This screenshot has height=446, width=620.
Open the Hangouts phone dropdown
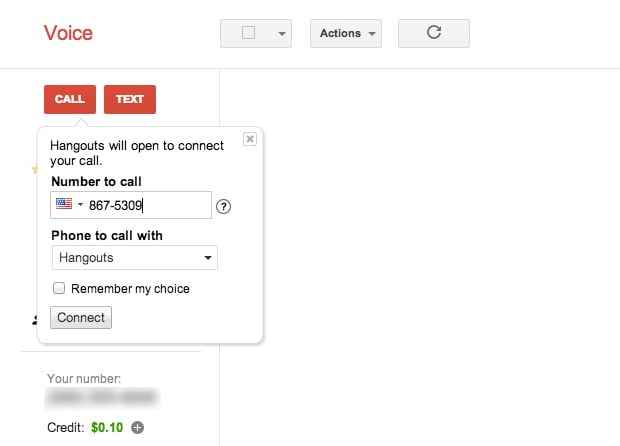[x=135, y=258]
